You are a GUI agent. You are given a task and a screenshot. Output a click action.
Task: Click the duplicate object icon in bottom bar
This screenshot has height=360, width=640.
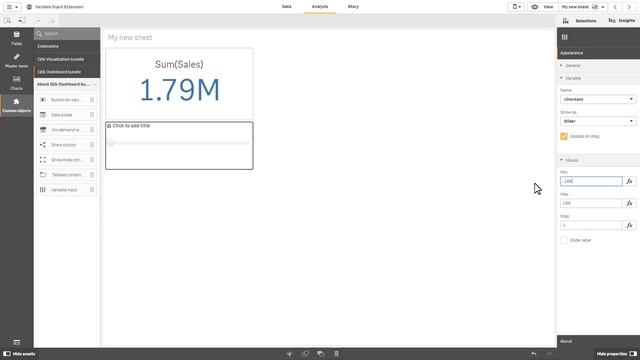pyautogui.click(x=305, y=354)
